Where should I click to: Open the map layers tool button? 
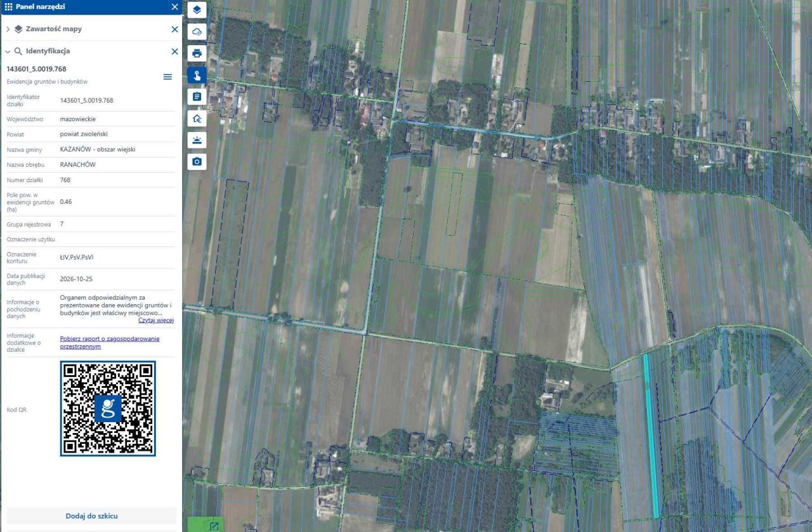tap(197, 10)
